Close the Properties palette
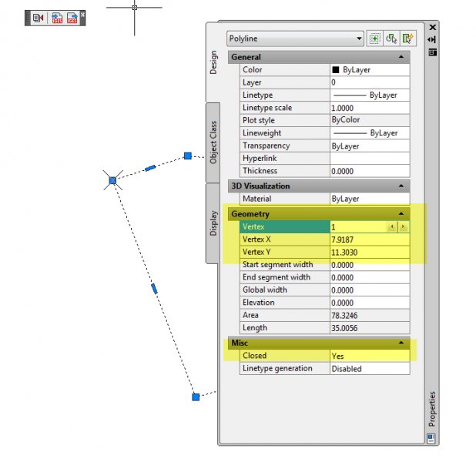 click(x=433, y=27)
